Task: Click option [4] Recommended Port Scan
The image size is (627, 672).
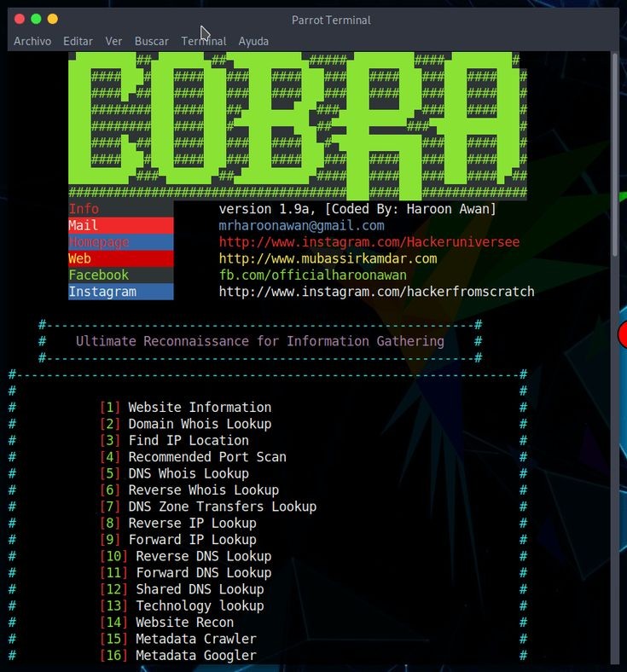Action: point(193,457)
